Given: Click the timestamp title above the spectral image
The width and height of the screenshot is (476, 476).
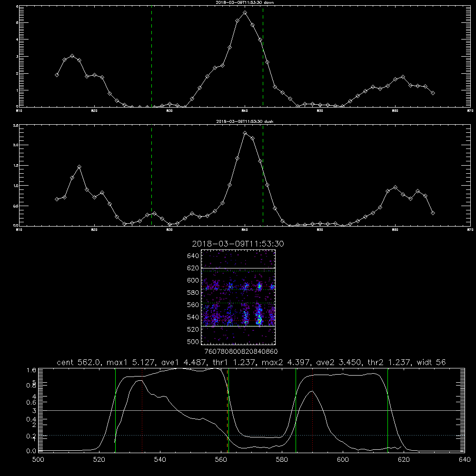Looking at the screenshot, I should pyautogui.click(x=238, y=244).
